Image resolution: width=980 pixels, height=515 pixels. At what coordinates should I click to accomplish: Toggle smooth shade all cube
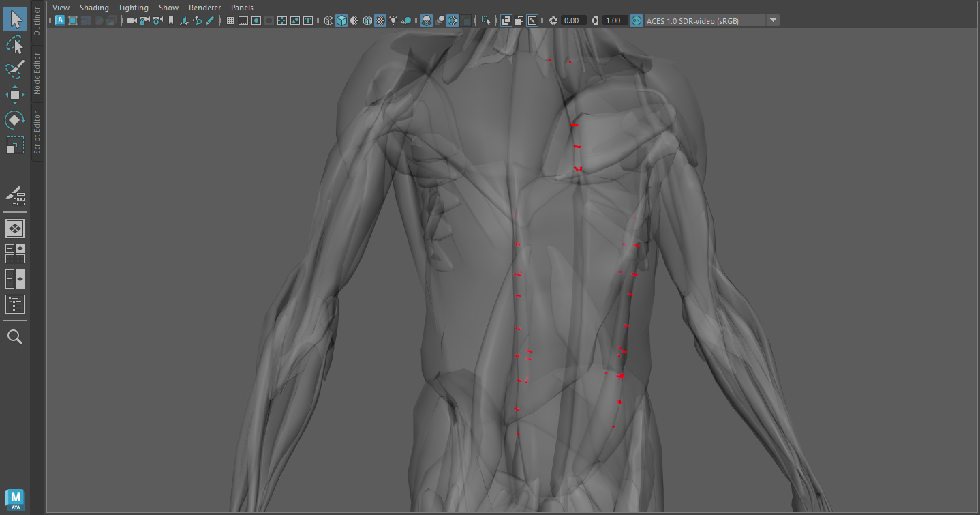tap(341, 20)
